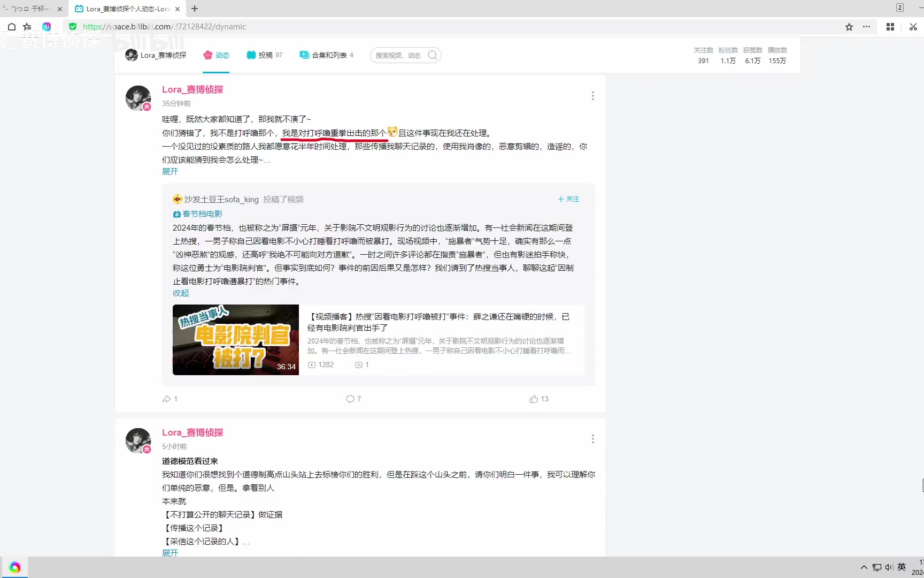
Task: Open three-dot menu on first post
Action: [592, 96]
